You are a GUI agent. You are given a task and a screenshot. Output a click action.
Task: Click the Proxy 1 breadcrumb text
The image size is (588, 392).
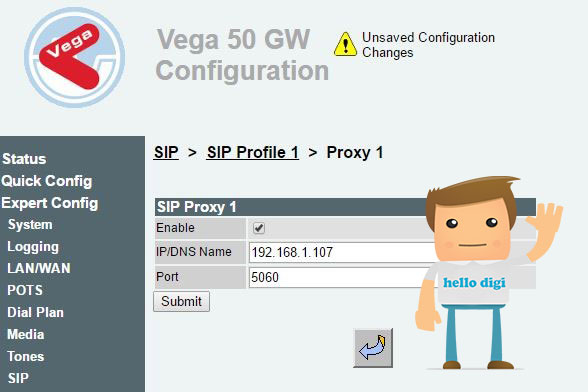pos(355,152)
